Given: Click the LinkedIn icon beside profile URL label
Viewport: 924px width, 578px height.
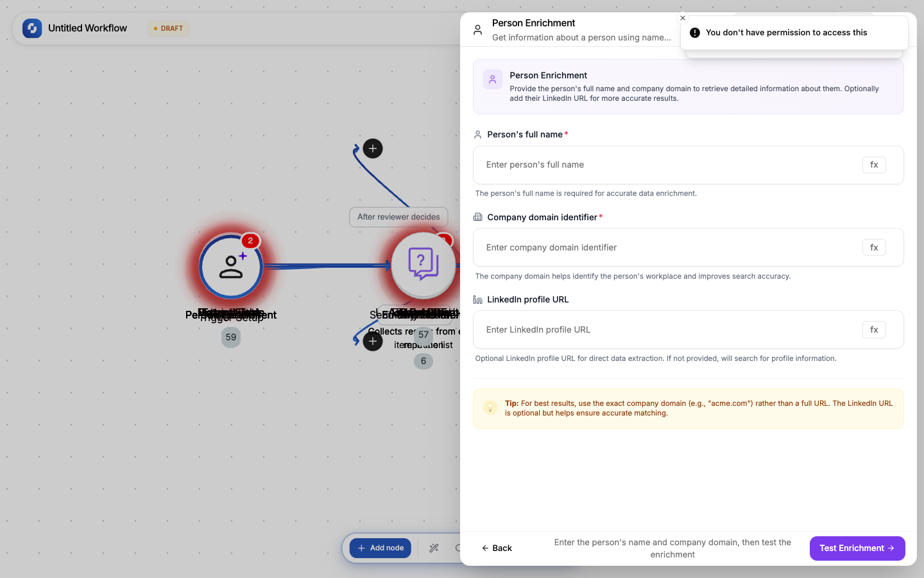Looking at the screenshot, I should [477, 300].
